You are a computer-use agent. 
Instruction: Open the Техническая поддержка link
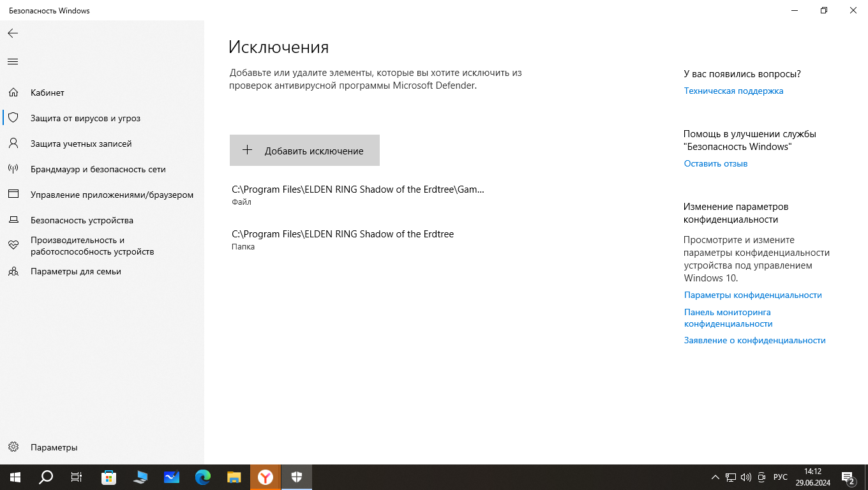coord(733,91)
